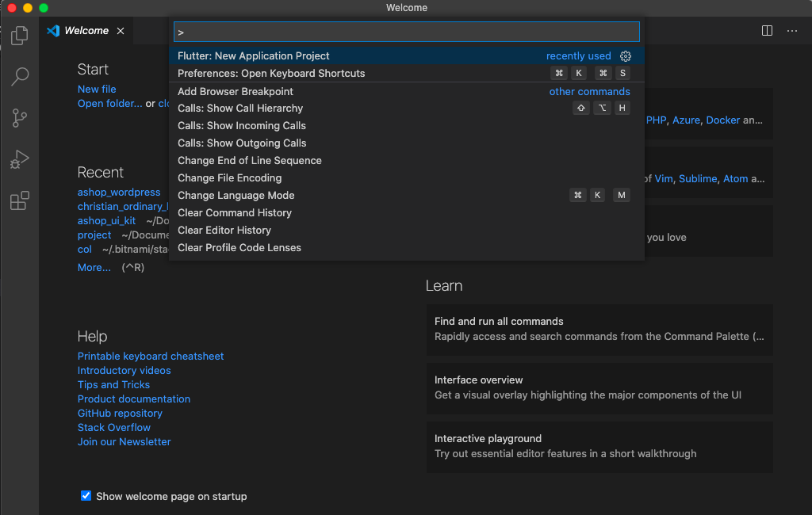Open Source Control view
Viewport: 812px width, 515px height.
pos(19,118)
